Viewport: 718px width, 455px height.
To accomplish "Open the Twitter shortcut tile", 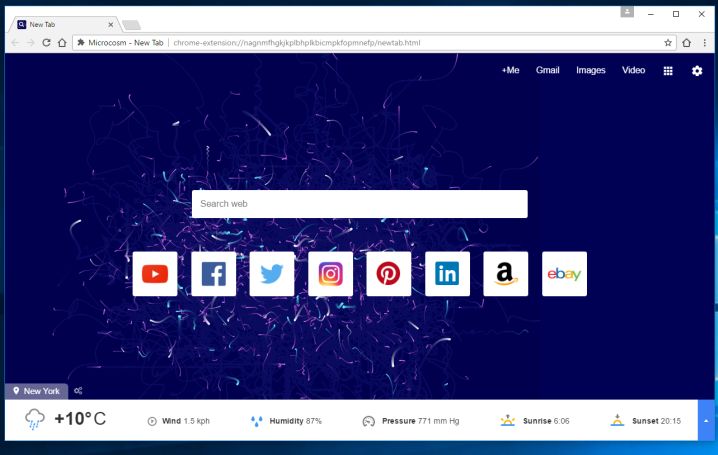I will click(x=272, y=274).
